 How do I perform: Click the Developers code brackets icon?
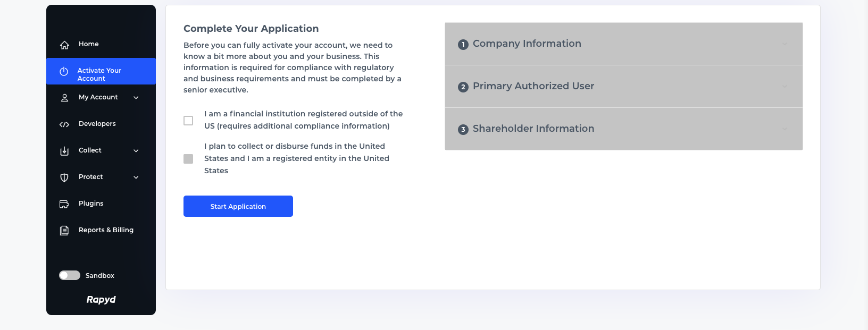(x=64, y=124)
